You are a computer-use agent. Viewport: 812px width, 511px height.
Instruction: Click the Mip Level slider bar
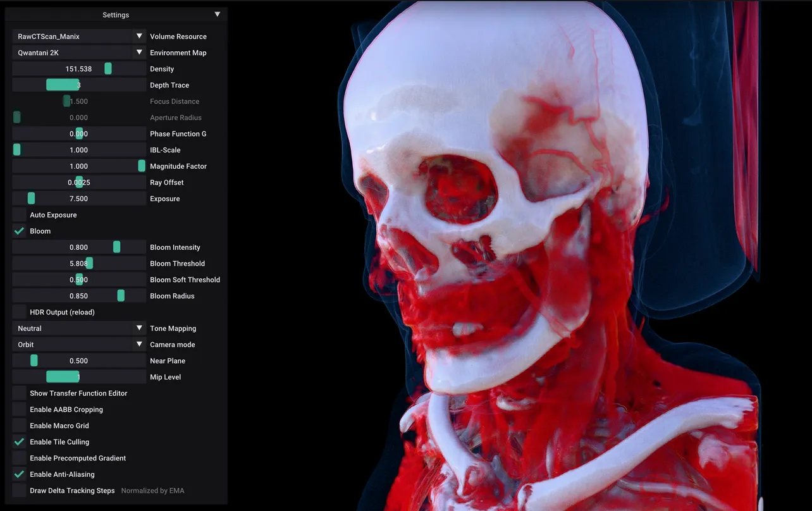62,376
